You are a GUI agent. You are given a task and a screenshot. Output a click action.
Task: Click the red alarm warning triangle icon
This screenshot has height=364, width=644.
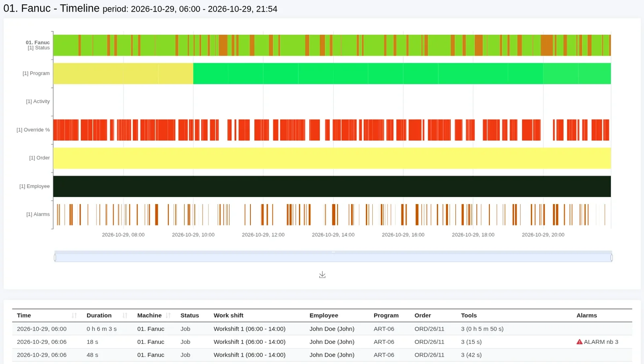coord(579,342)
